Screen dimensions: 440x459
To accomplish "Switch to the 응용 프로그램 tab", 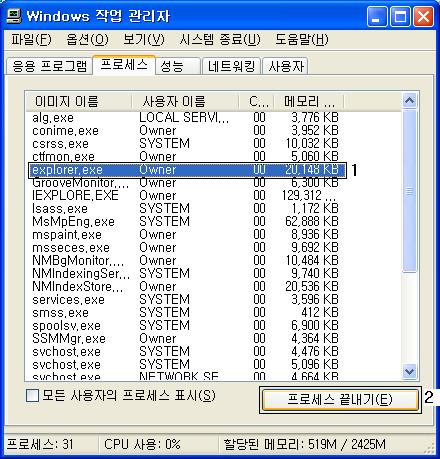I will point(49,66).
